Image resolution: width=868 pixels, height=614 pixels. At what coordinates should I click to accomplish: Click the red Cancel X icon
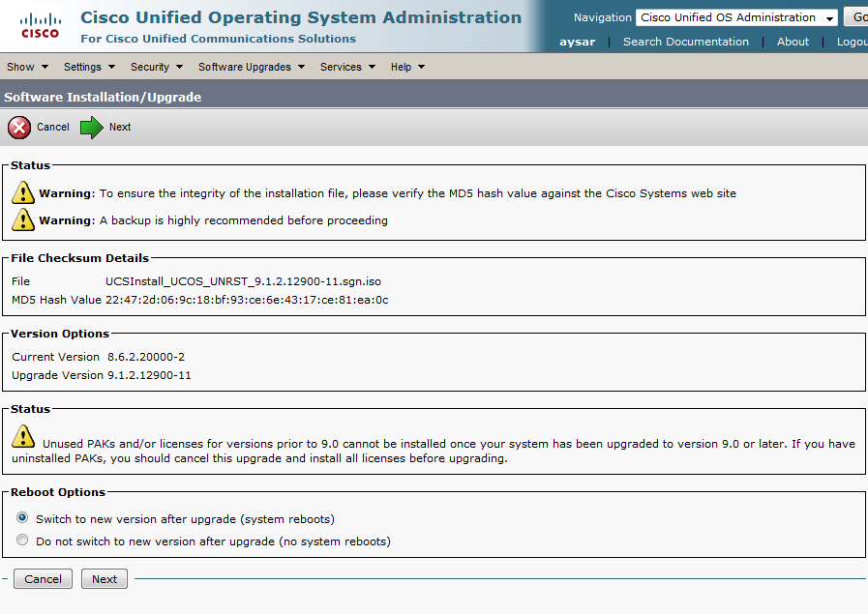tap(19, 128)
